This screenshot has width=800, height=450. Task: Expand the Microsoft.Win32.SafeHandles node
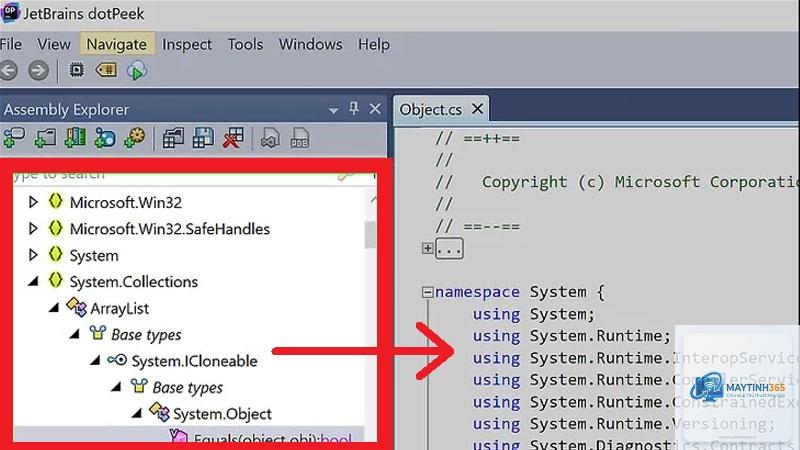[x=33, y=229]
